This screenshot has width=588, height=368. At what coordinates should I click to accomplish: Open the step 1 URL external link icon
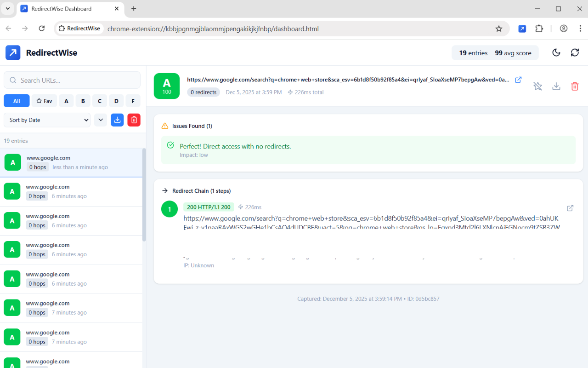570,208
